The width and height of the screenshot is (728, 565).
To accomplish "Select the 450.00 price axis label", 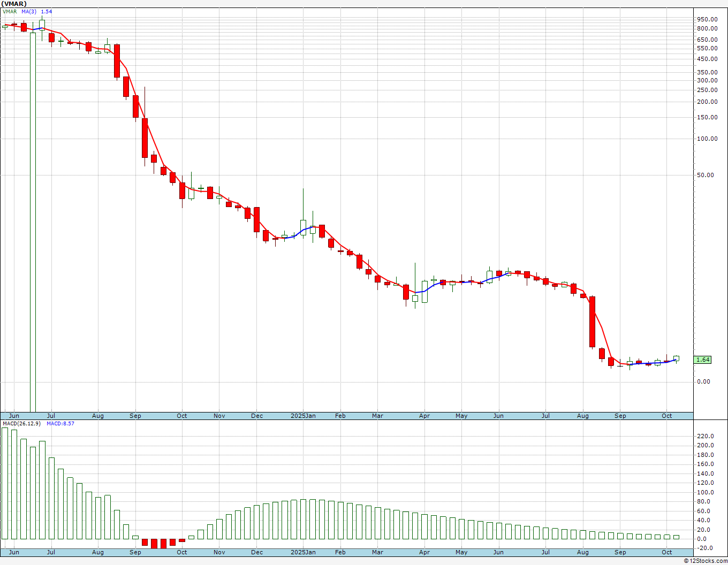I will (707, 59).
